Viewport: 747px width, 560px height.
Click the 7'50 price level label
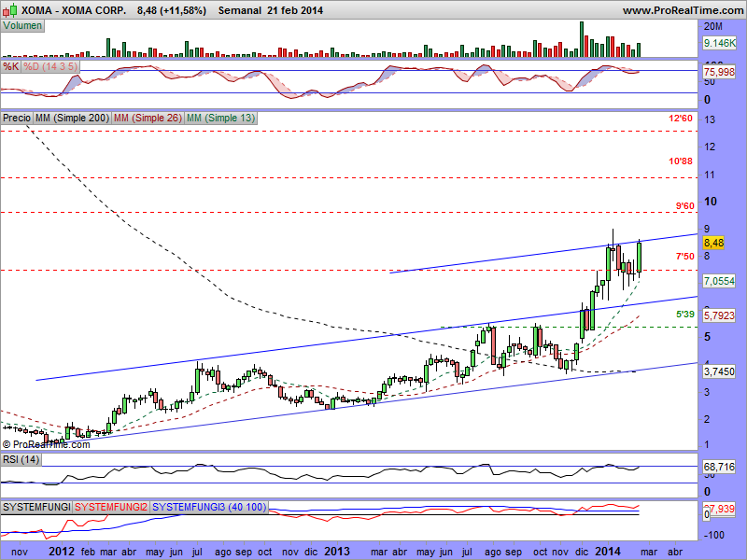684,257
